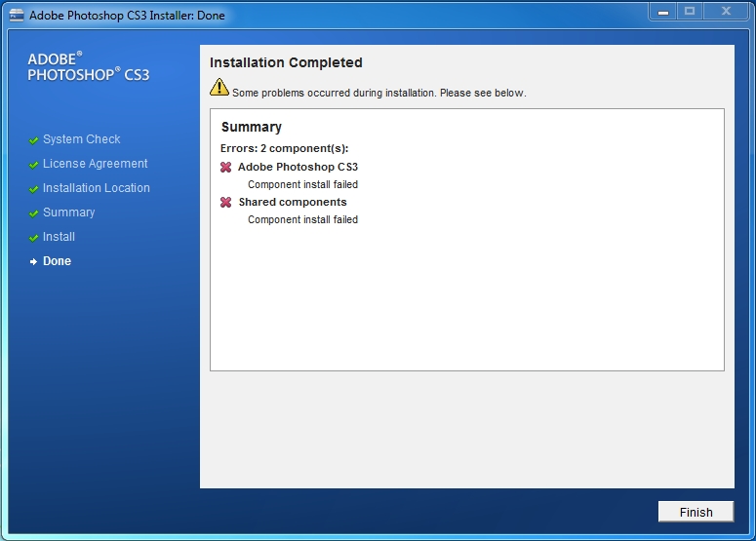Select the System Check step

82,139
